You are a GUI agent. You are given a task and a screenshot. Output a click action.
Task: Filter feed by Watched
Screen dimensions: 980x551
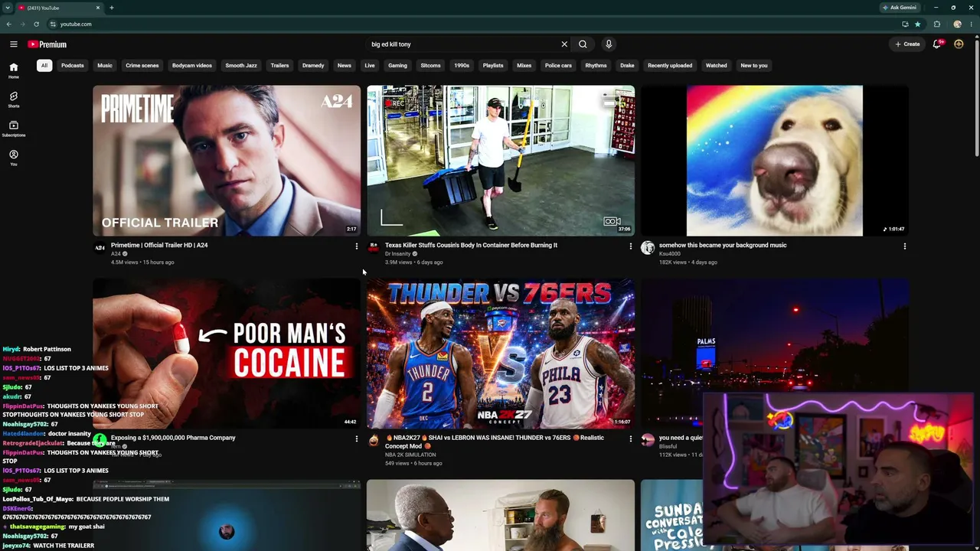[717, 65]
